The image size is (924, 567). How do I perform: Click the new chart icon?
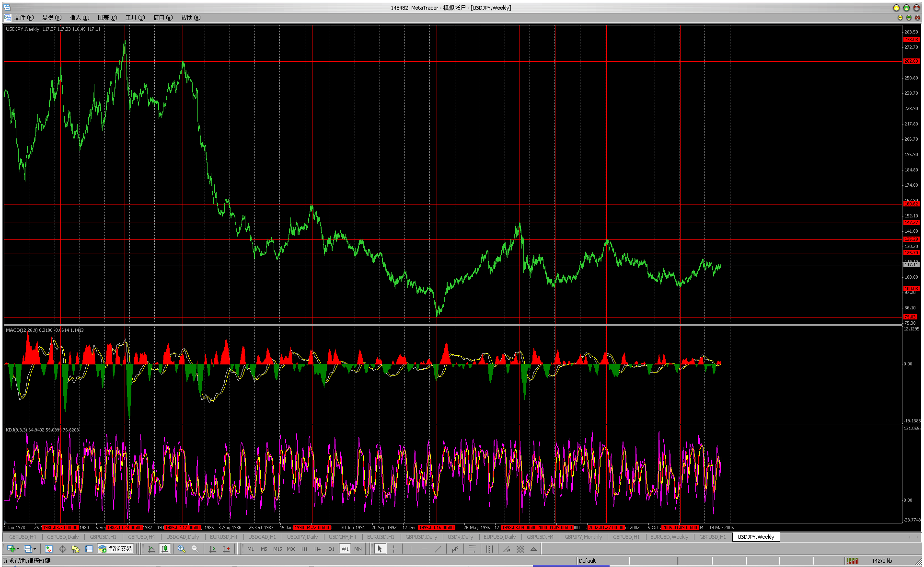pyautogui.click(x=11, y=549)
